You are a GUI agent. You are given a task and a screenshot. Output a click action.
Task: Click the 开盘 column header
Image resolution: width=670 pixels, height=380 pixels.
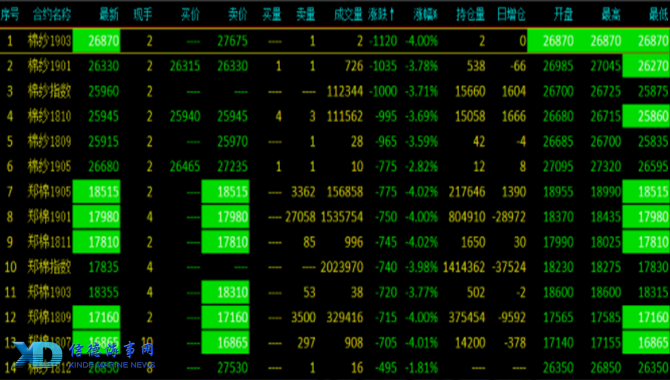point(563,15)
